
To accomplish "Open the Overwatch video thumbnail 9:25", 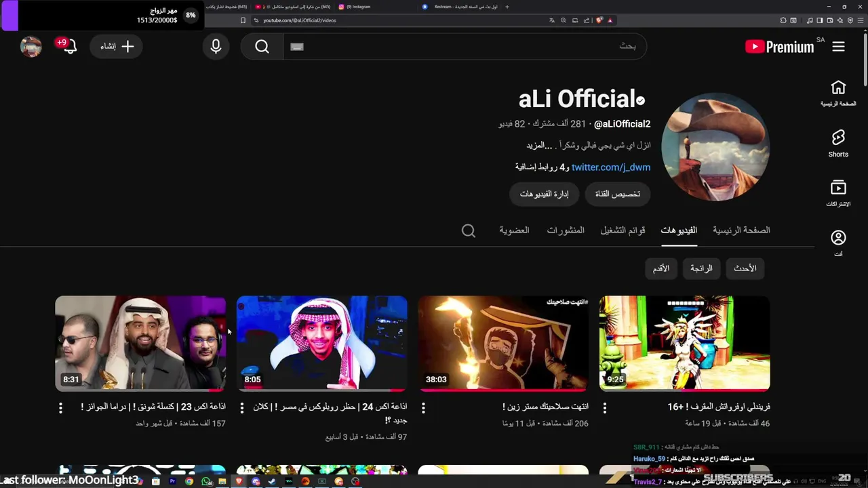I will (x=684, y=344).
